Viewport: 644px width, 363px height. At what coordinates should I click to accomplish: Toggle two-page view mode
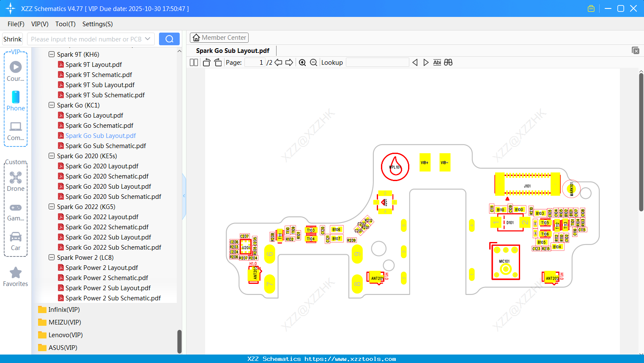[193, 62]
